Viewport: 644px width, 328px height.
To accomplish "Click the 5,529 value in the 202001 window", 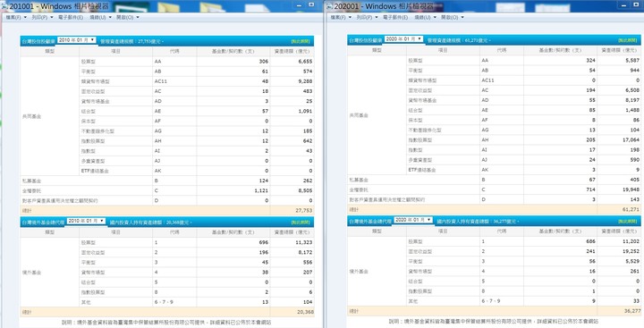I will (x=632, y=262).
